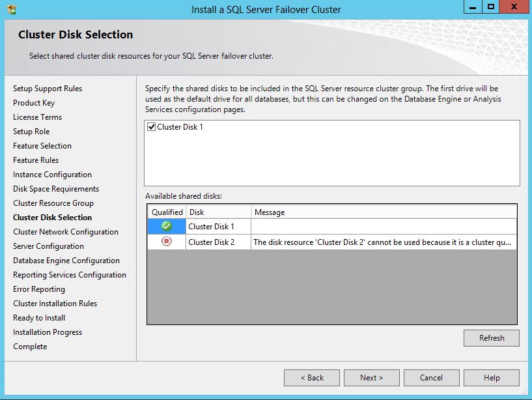Click the red stop icon for Cluster Disk 2
Viewport: 532px width, 400px height.
point(167,242)
